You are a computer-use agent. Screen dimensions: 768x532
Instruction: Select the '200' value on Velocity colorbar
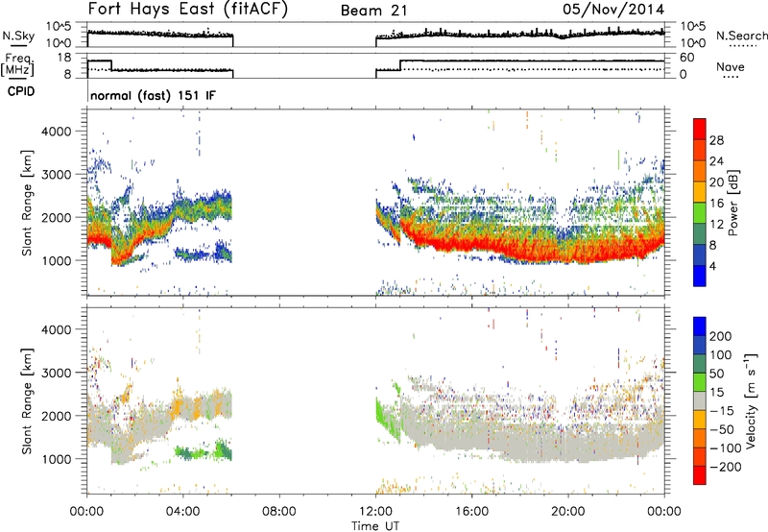tap(721, 336)
